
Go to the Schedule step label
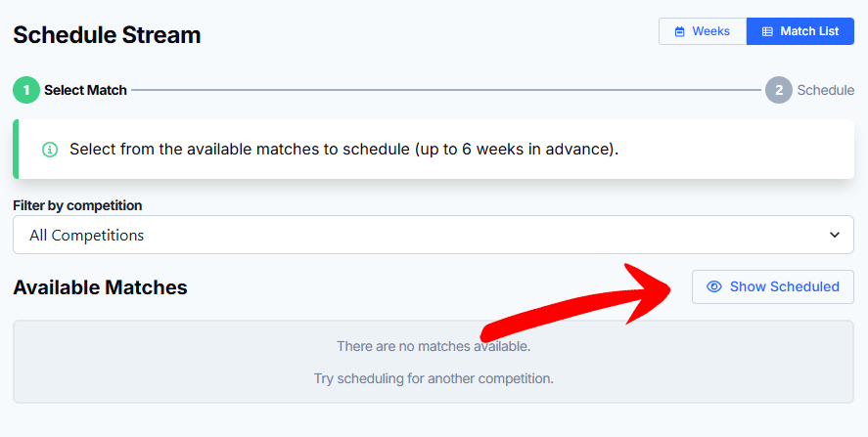pyautogui.click(x=825, y=90)
